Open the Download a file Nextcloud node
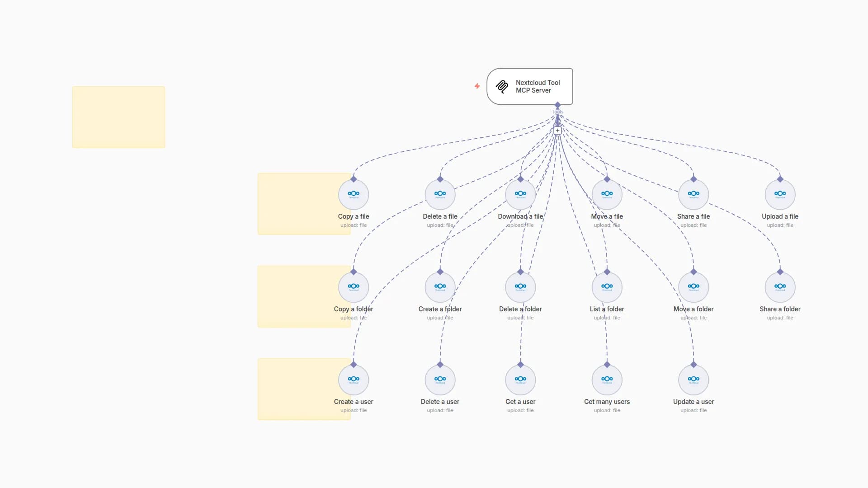Viewport: 868px width, 488px height. point(520,193)
